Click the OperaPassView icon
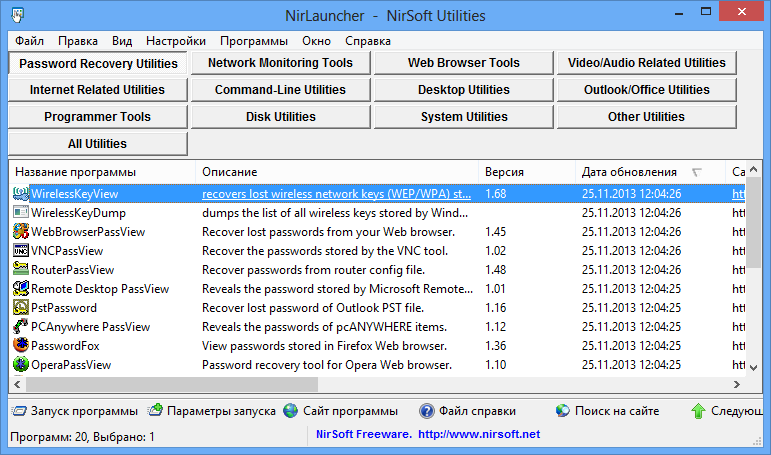The width and height of the screenshot is (771, 455). coord(21,365)
